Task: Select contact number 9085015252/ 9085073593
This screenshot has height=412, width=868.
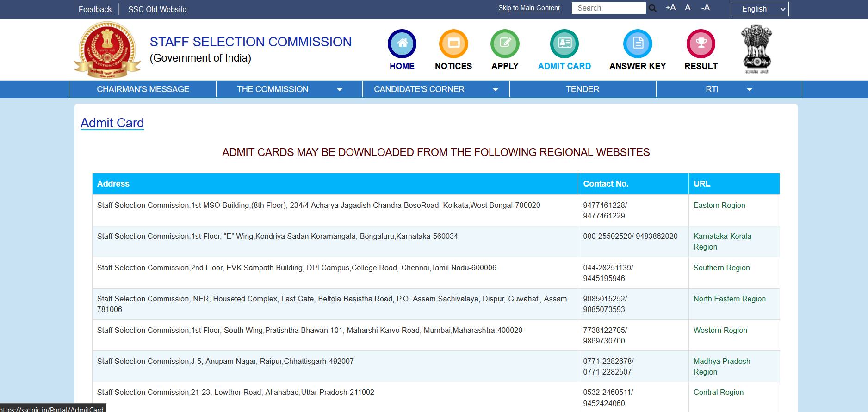Action: click(x=605, y=304)
